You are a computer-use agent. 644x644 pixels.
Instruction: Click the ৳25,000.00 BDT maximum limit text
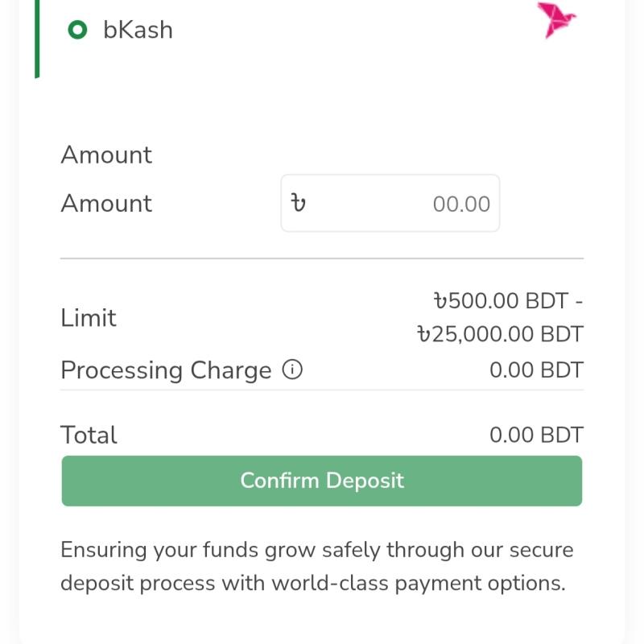[x=500, y=333]
